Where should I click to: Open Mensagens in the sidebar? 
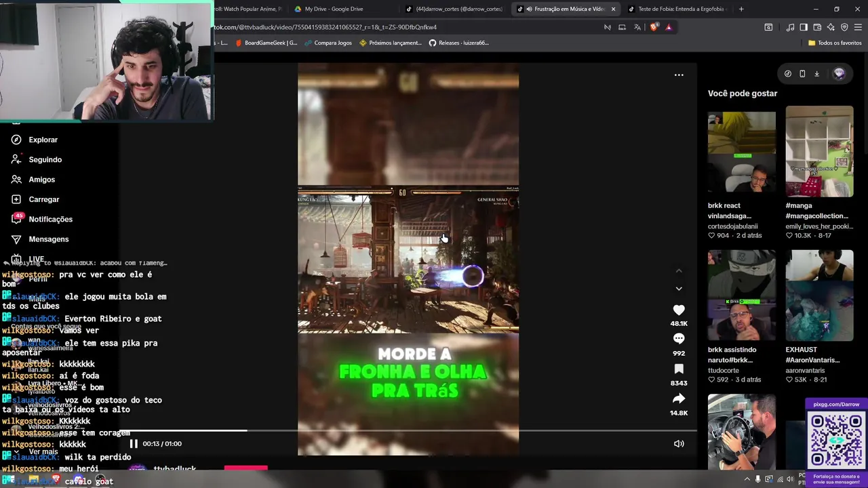[x=48, y=239]
